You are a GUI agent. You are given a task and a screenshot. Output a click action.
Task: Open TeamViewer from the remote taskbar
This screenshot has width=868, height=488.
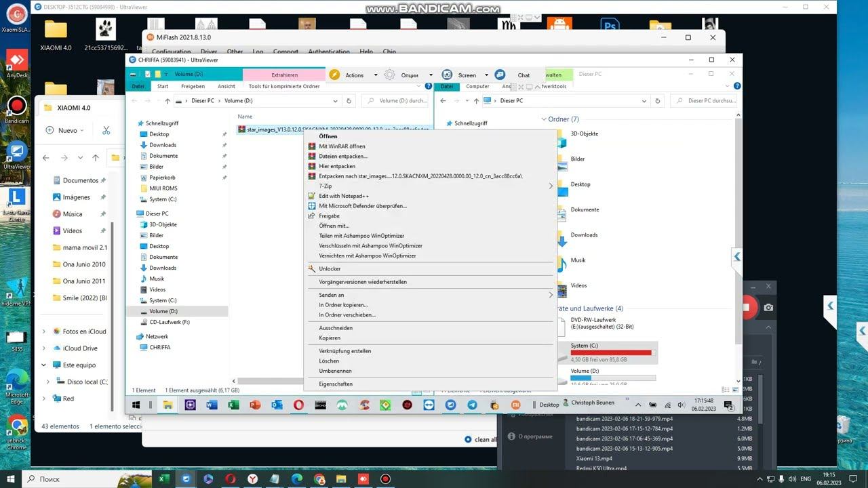tap(429, 405)
